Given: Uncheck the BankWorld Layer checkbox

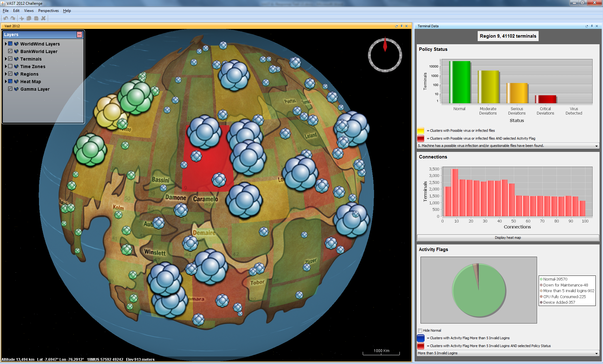Looking at the screenshot, I should pos(10,51).
